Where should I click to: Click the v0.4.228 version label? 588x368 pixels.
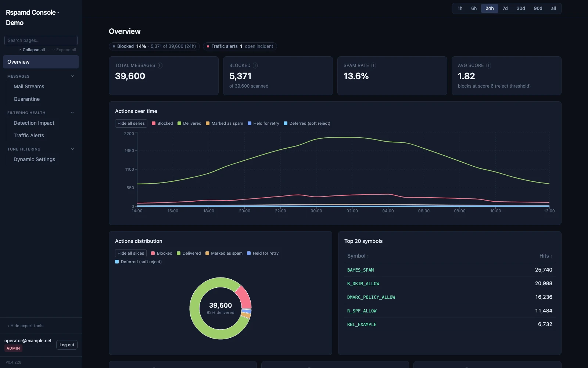click(14, 362)
